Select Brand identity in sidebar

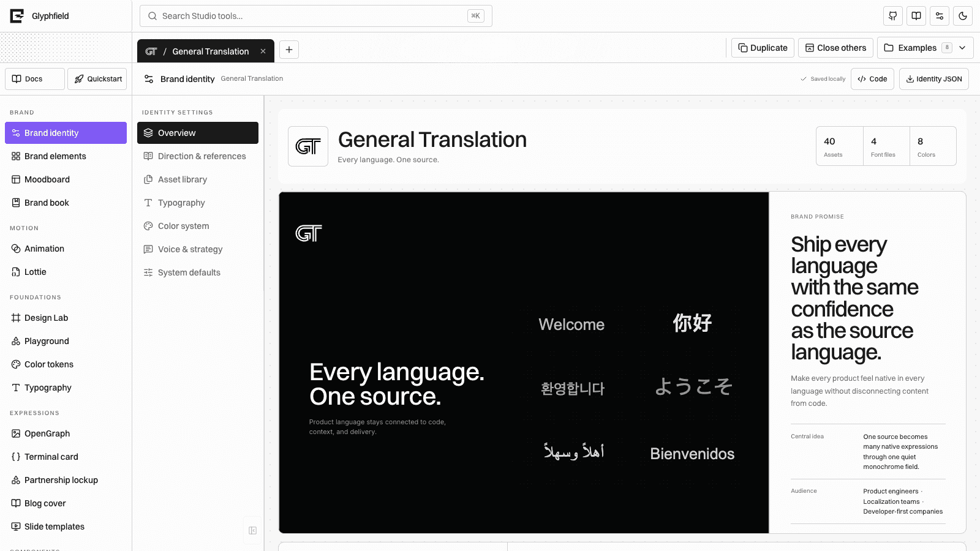point(66,133)
